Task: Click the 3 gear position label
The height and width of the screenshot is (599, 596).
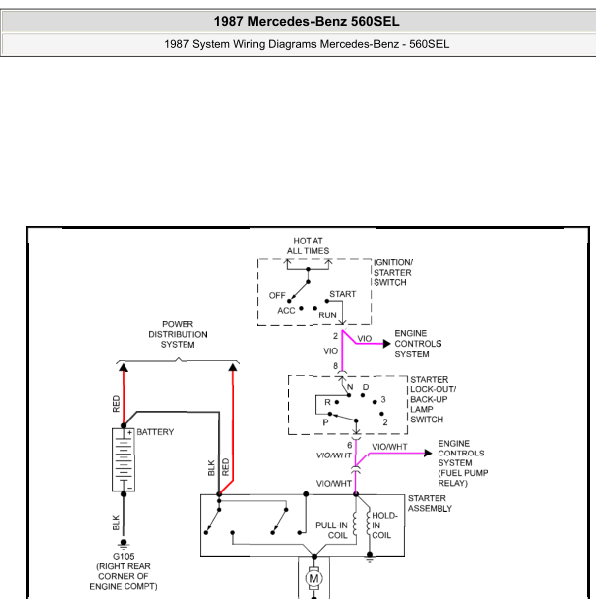Action: click(383, 399)
